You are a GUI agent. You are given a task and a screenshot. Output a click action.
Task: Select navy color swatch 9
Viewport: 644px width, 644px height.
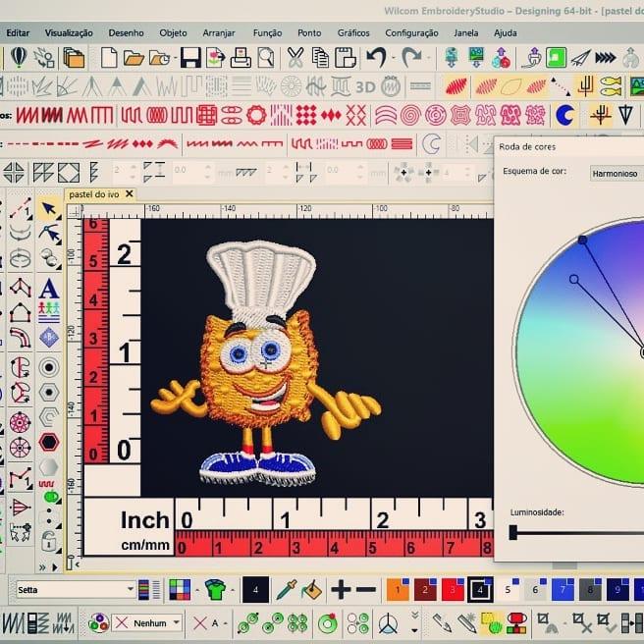coord(617,590)
